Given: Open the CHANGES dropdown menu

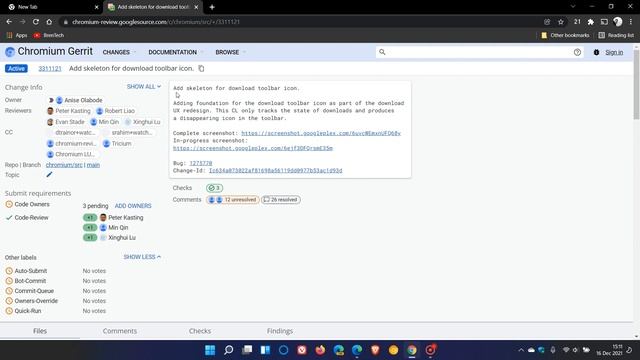Looking at the screenshot, I should click(x=119, y=52).
